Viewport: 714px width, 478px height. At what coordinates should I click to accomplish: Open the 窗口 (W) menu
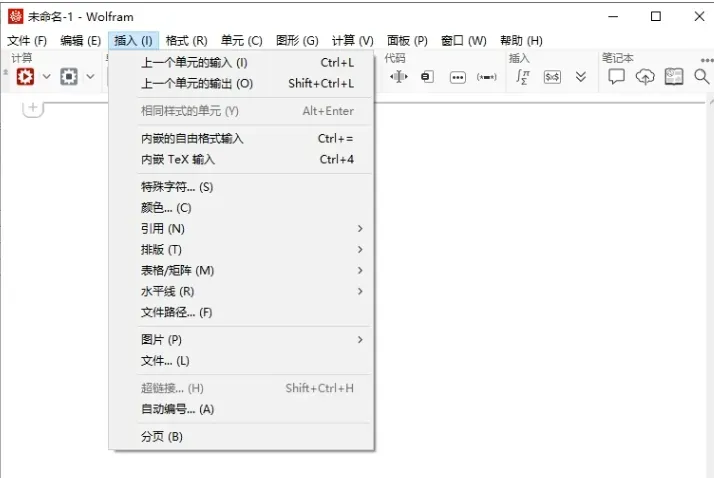pos(464,41)
